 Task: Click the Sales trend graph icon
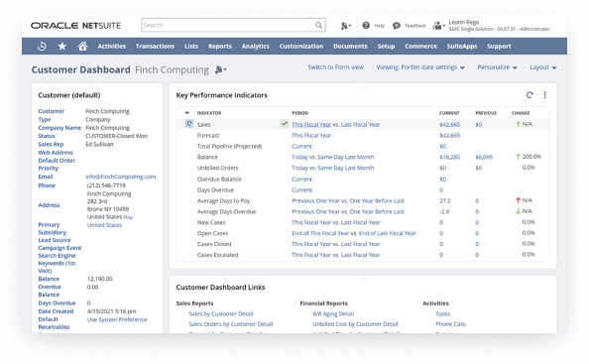point(285,124)
